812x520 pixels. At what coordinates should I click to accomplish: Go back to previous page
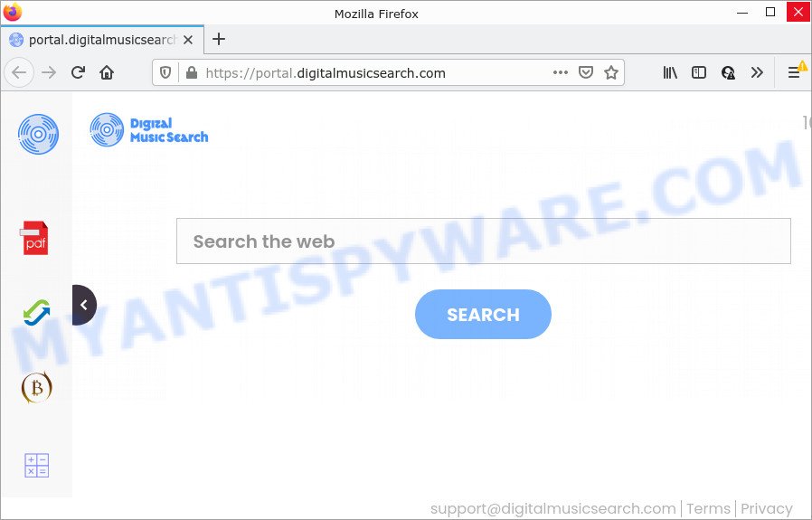pos(19,72)
